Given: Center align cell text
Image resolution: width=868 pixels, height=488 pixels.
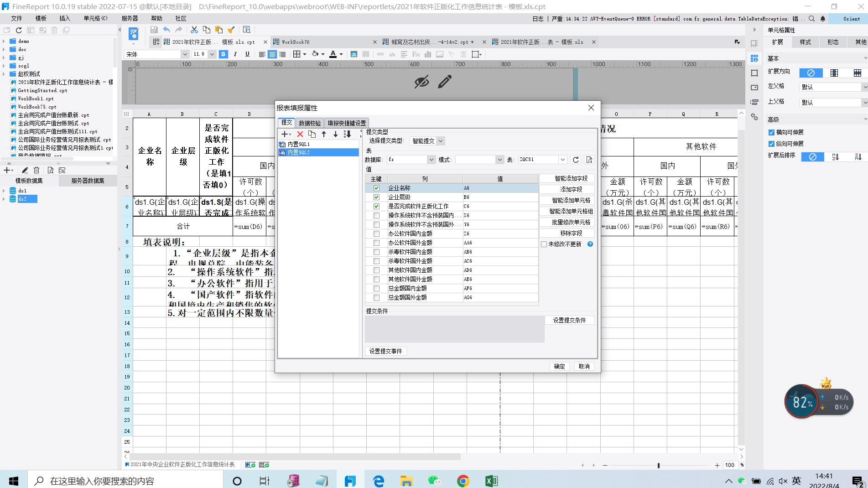Looking at the screenshot, I should [x=272, y=54].
